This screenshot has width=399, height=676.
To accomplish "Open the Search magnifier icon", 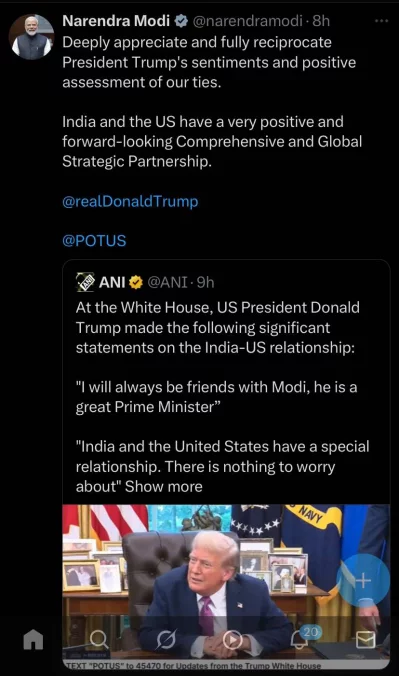I will coord(99,639).
